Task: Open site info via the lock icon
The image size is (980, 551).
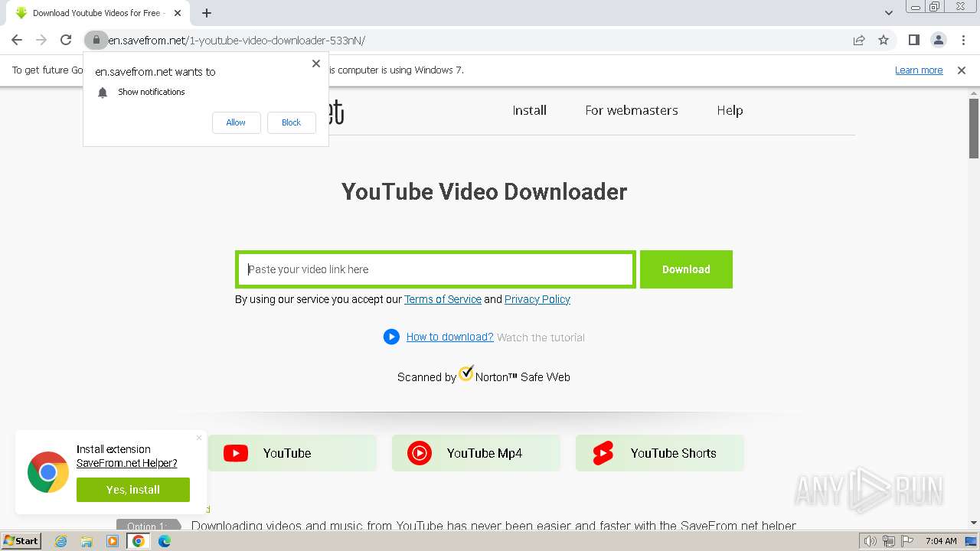Action: [96, 40]
